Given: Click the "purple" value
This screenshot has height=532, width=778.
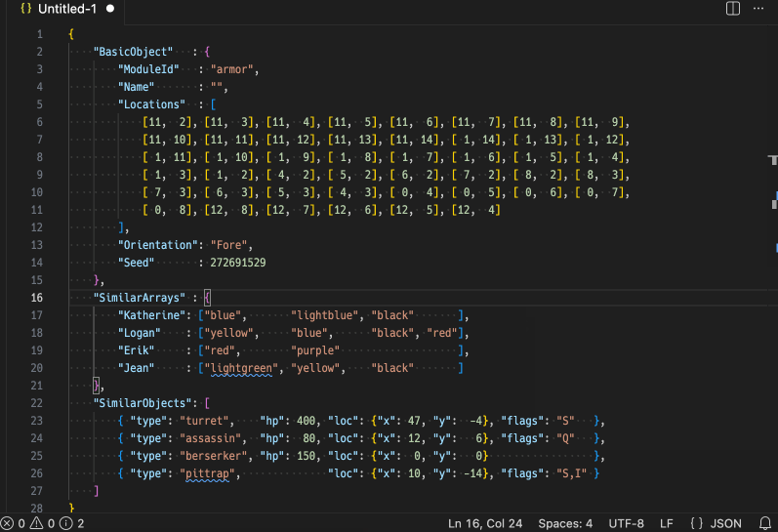Looking at the screenshot, I should point(315,350).
